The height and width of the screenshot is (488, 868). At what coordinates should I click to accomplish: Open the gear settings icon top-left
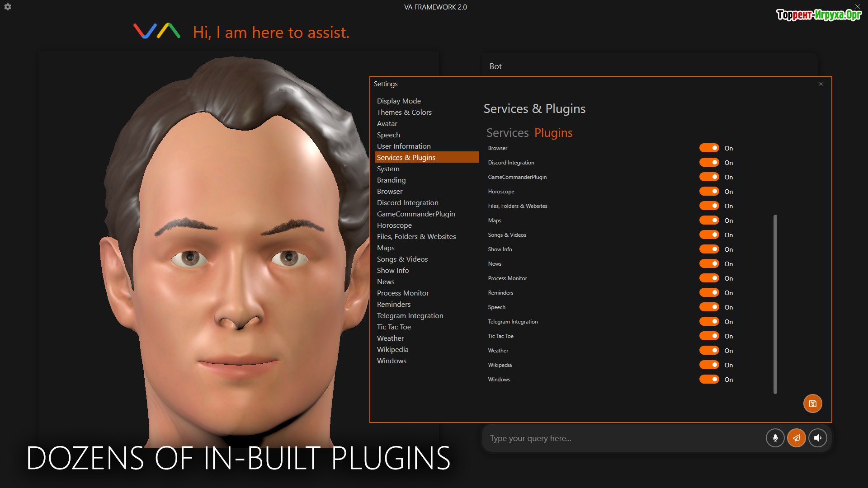(x=8, y=7)
